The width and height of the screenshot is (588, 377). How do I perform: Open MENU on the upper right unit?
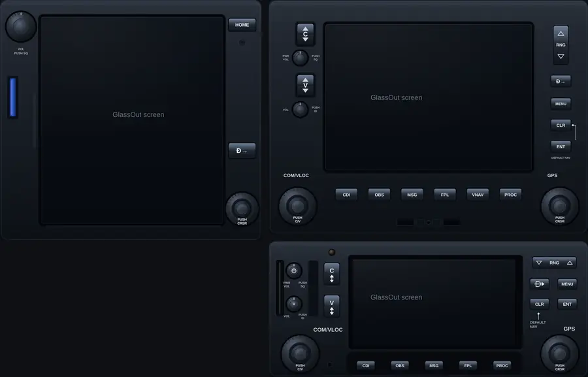[561, 104]
